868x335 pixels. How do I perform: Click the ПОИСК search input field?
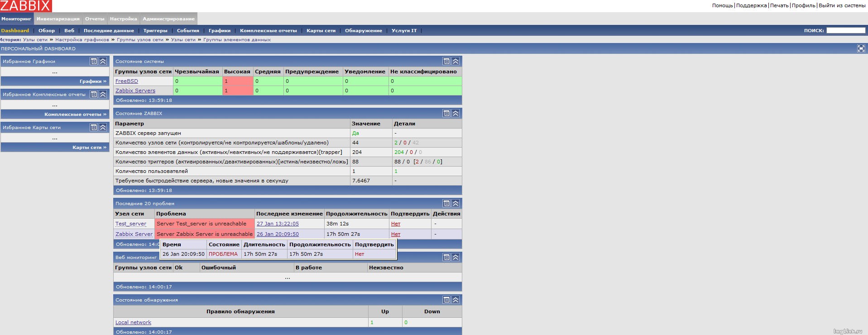845,30
